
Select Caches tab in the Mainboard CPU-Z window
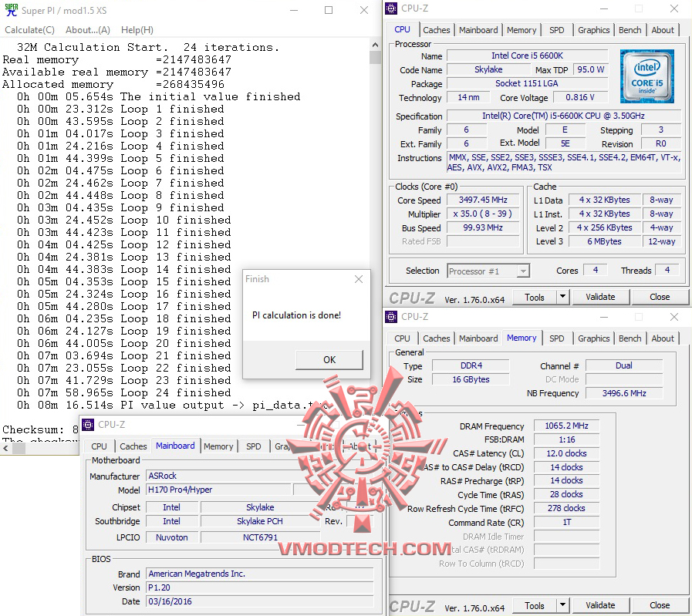(x=133, y=446)
